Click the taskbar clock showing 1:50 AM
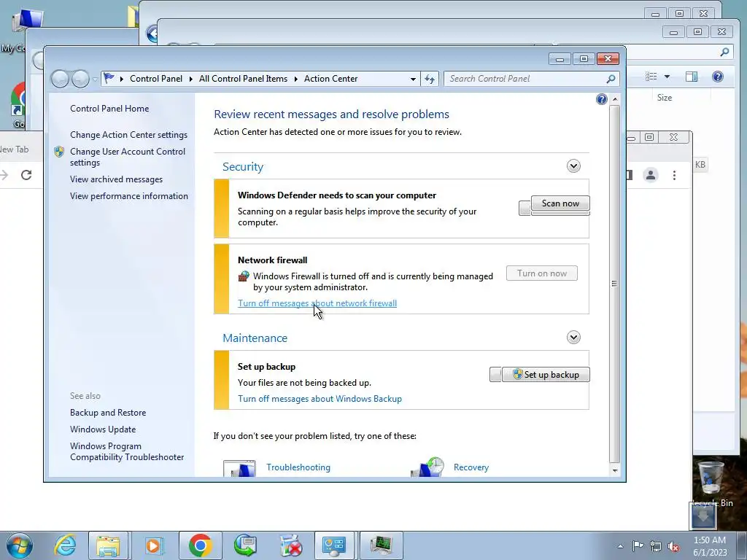This screenshot has width=747, height=560. point(709,546)
